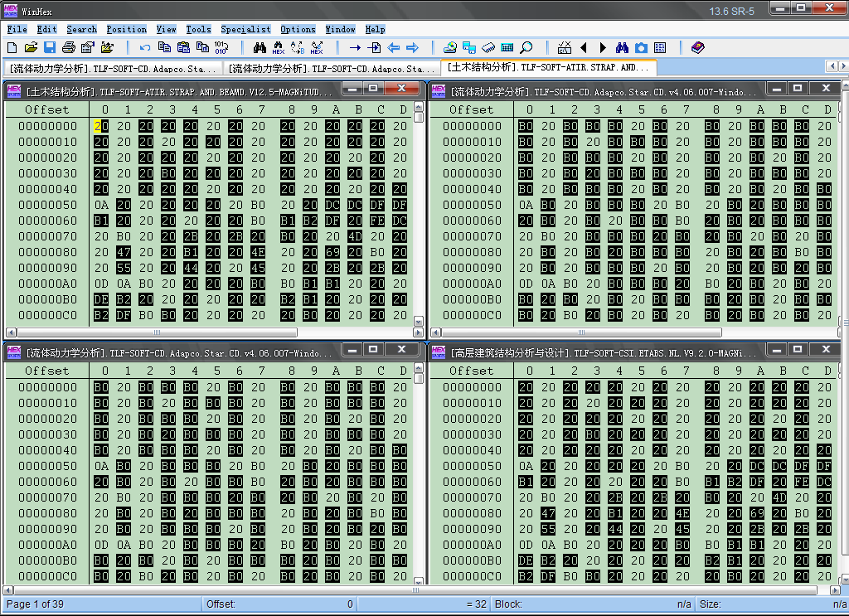Open the Disk editor icon
The width and height of the screenshot is (849, 616).
tap(450, 47)
